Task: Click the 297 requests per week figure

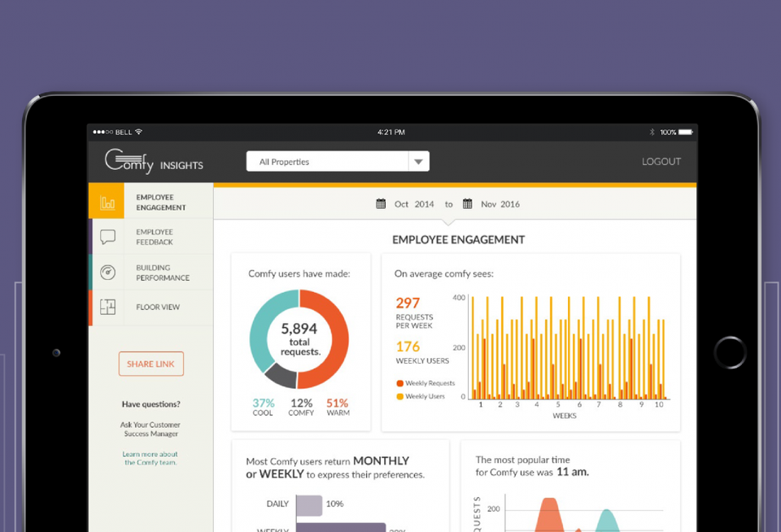Action: (x=408, y=303)
